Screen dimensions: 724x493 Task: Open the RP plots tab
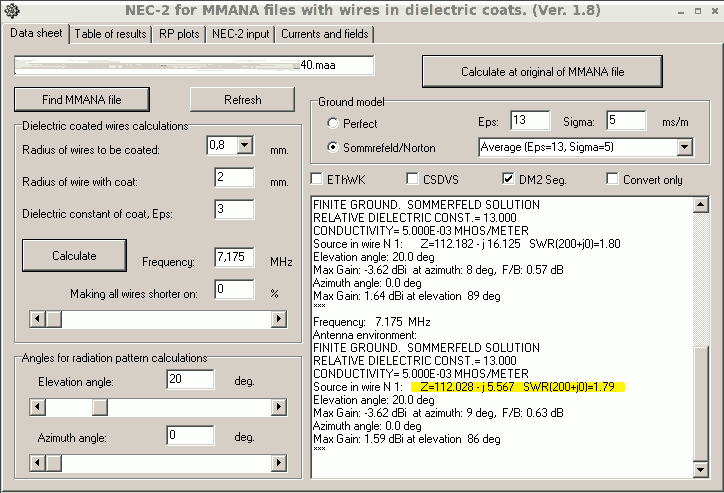pos(179,34)
